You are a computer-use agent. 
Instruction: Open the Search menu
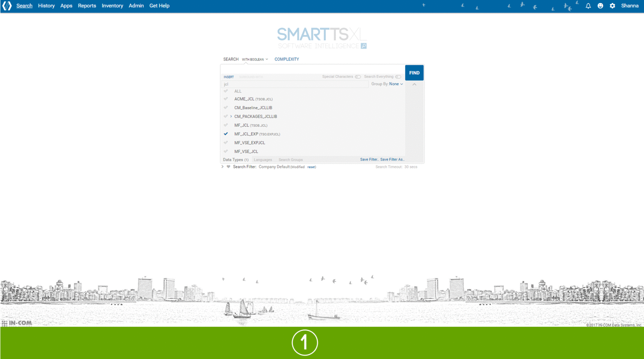(x=24, y=6)
